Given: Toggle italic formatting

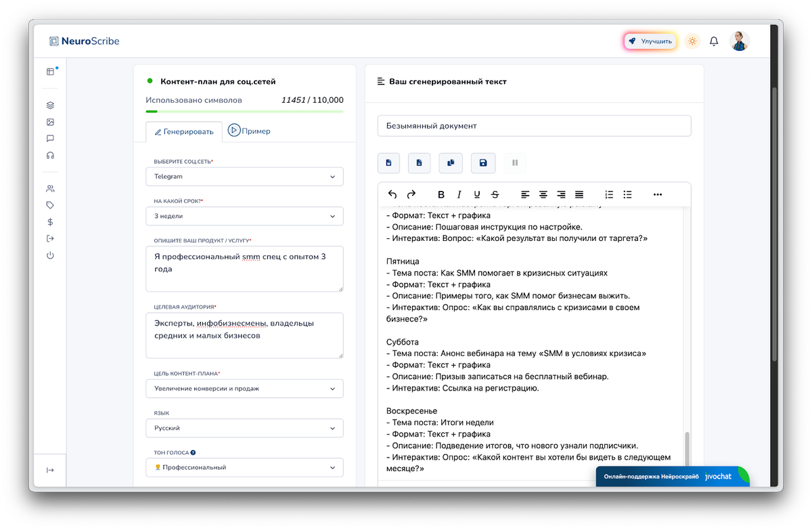Looking at the screenshot, I should tap(459, 194).
